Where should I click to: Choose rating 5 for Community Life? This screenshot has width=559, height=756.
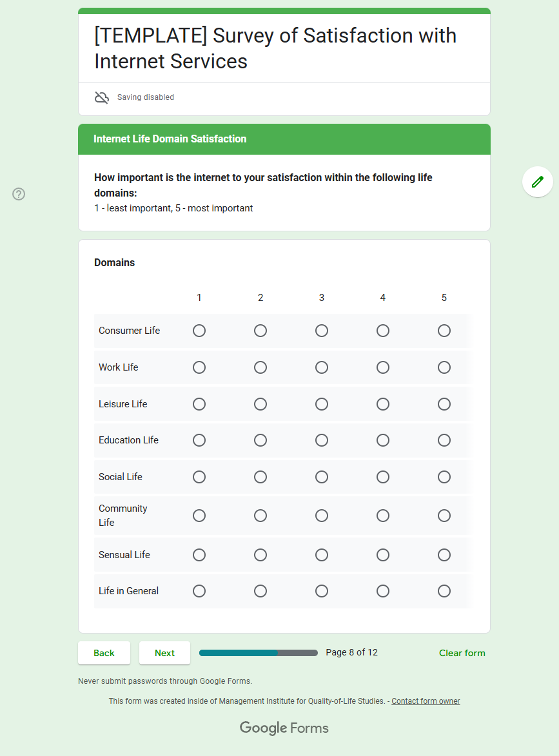(x=444, y=516)
